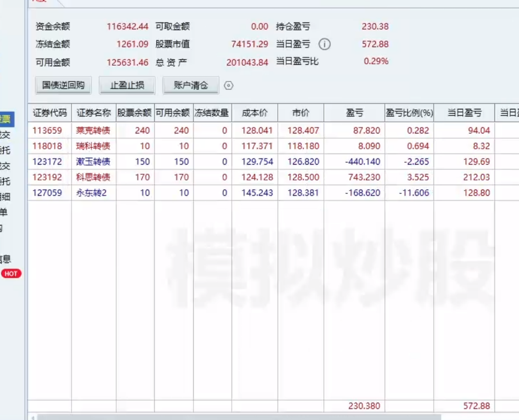
Task: Click the 股票余额 column header
Action: 135,113
